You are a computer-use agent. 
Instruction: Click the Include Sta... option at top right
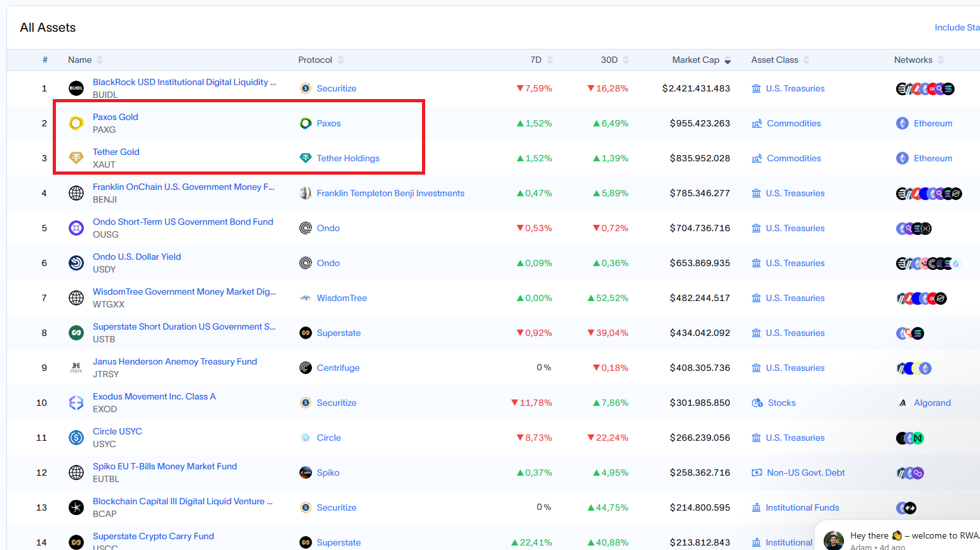coord(957,27)
